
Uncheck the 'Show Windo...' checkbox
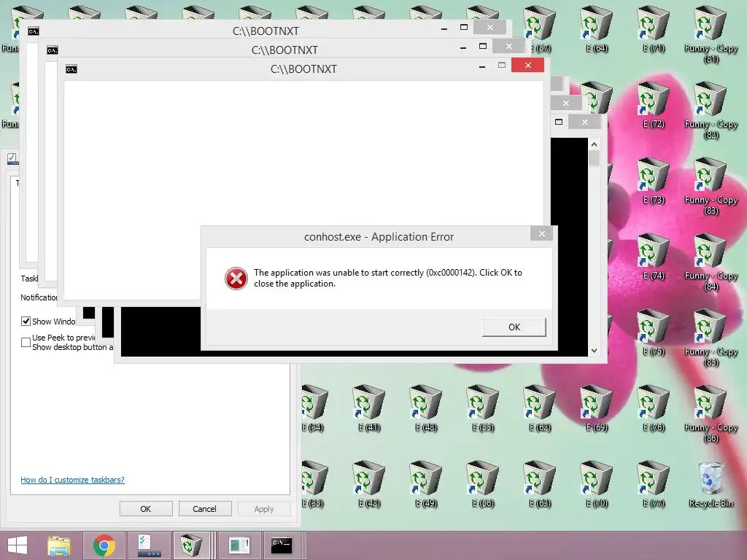(26, 322)
